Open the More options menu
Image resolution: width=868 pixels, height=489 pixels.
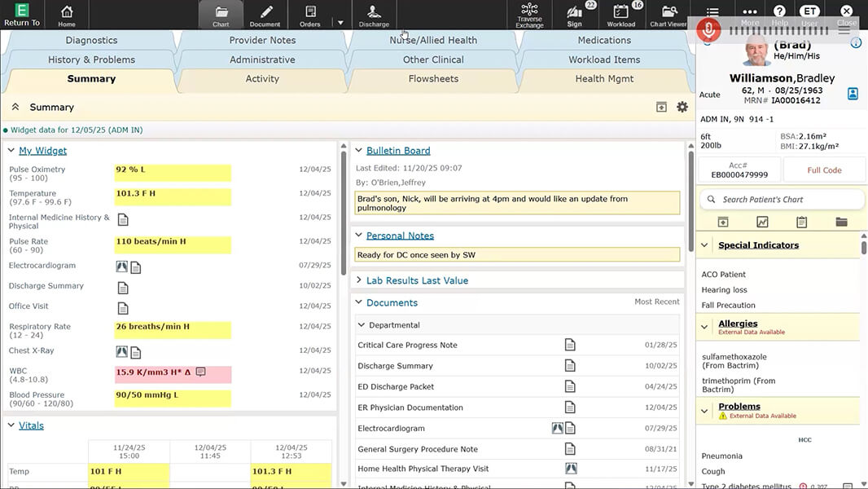pyautogui.click(x=749, y=10)
